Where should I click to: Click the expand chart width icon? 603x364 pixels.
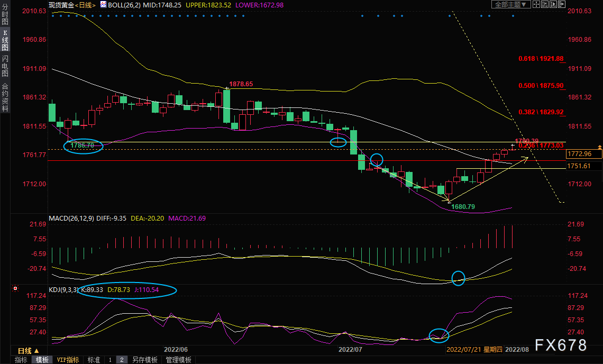pyautogui.click(x=561, y=4)
